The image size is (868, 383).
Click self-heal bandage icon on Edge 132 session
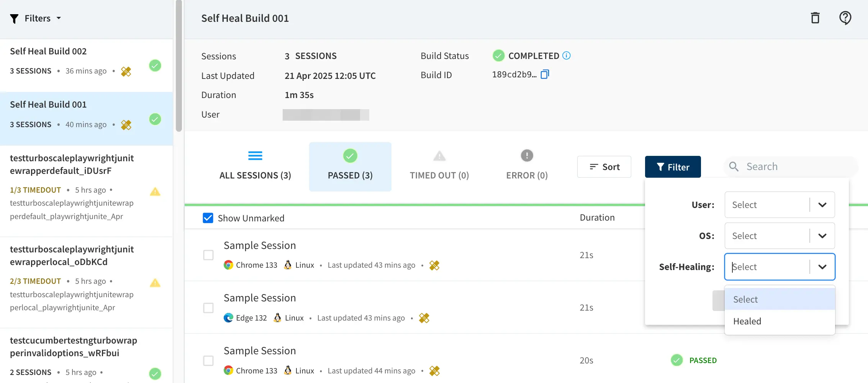424,318
